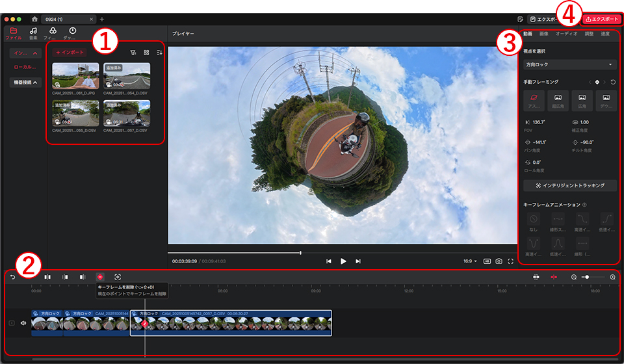Screen dimensions: 624x364
Task: Mute the timeline track audio
Action: click(x=24, y=322)
